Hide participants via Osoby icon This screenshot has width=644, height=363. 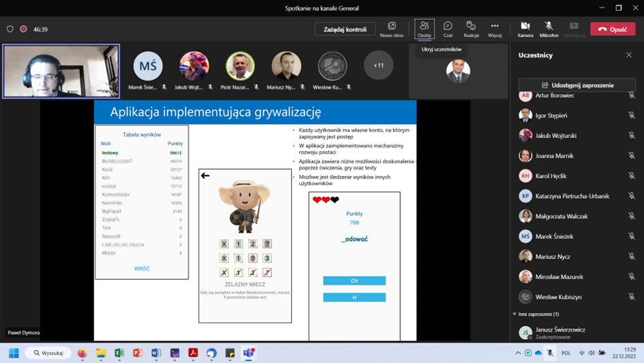tap(425, 29)
